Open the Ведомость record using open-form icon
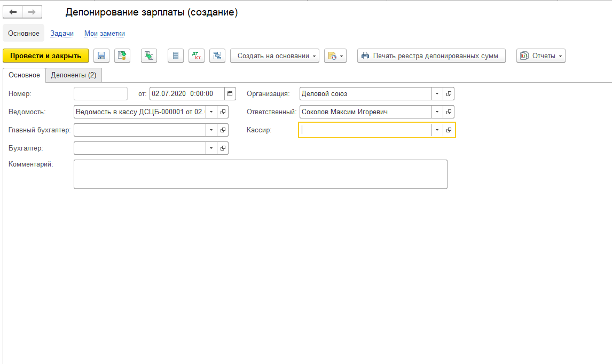The image size is (612, 364). click(223, 112)
